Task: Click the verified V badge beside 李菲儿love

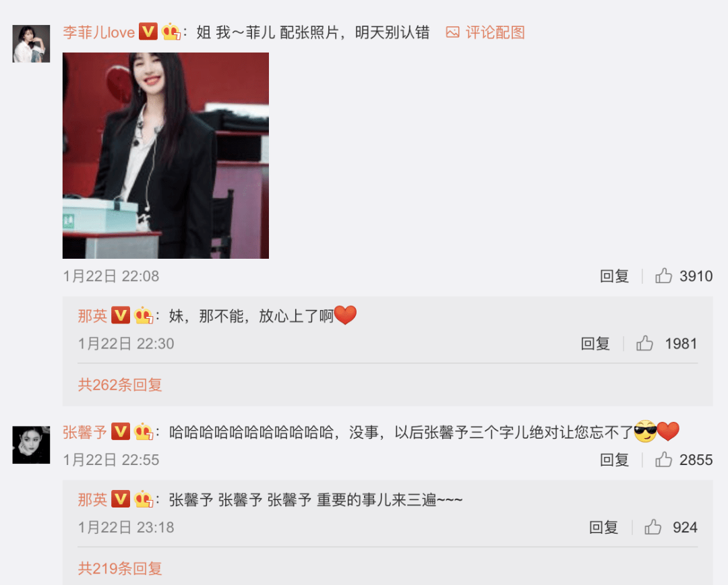Action: (x=148, y=32)
